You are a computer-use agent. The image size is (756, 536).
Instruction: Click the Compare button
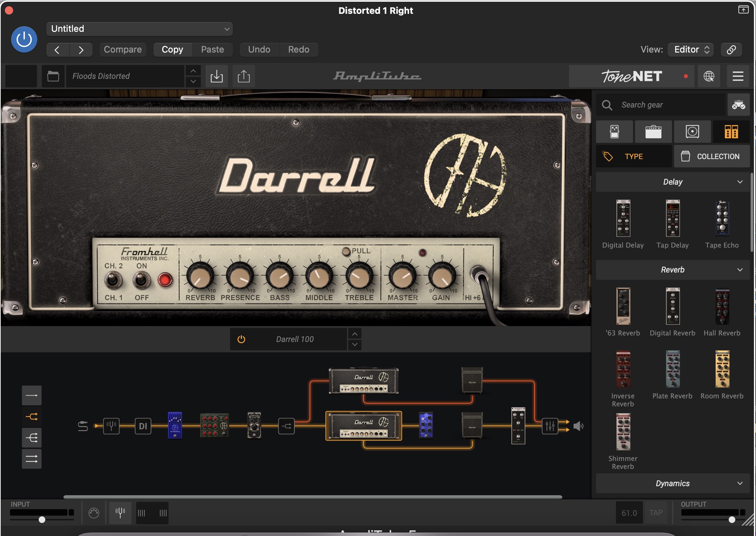pyautogui.click(x=123, y=50)
